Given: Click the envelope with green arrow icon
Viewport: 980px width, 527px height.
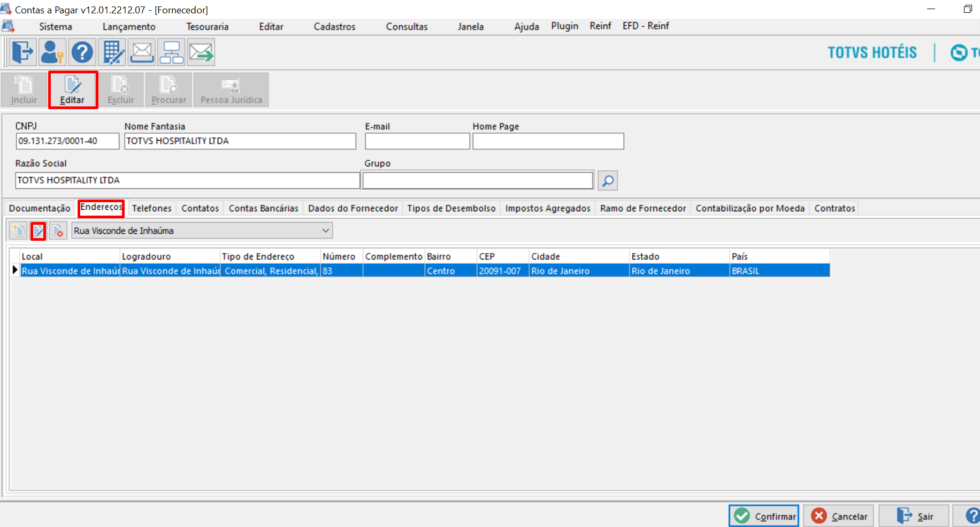Looking at the screenshot, I should (x=201, y=52).
